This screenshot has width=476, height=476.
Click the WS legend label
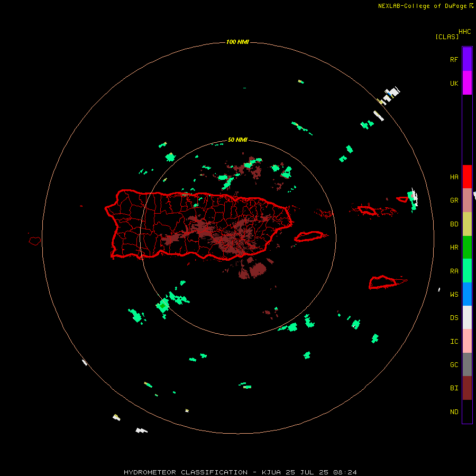click(x=454, y=294)
